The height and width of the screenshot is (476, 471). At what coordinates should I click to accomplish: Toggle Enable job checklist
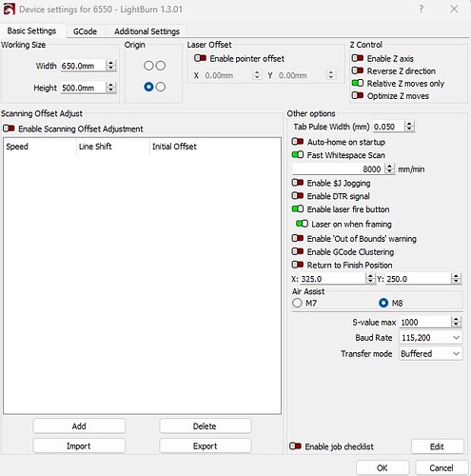tap(295, 446)
